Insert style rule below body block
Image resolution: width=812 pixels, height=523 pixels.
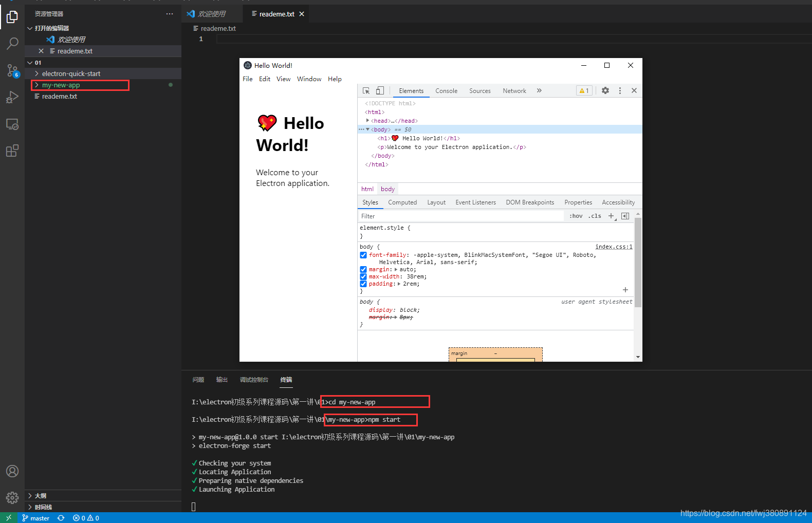coord(625,290)
